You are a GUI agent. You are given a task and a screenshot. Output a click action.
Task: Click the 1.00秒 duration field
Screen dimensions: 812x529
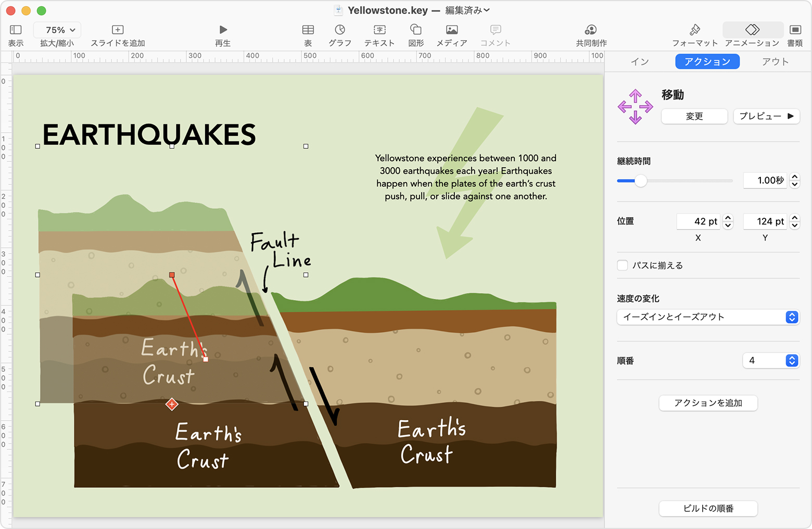tap(765, 180)
